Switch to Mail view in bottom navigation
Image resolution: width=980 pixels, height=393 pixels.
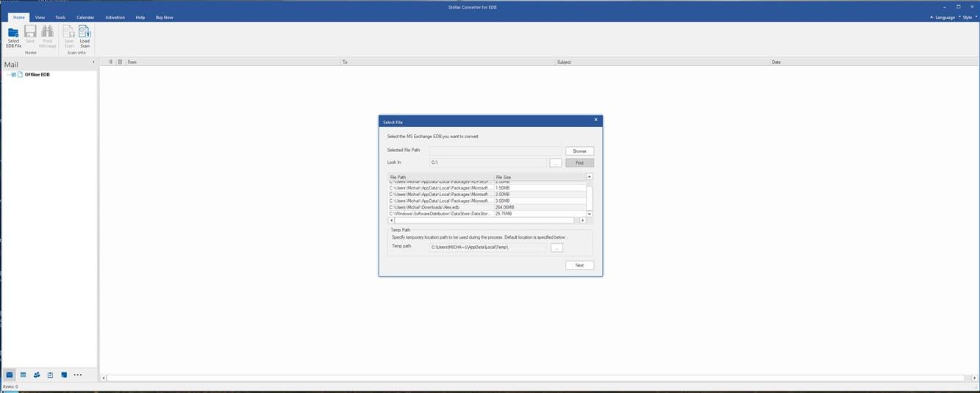pyautogui.click(x=10, y=375)
